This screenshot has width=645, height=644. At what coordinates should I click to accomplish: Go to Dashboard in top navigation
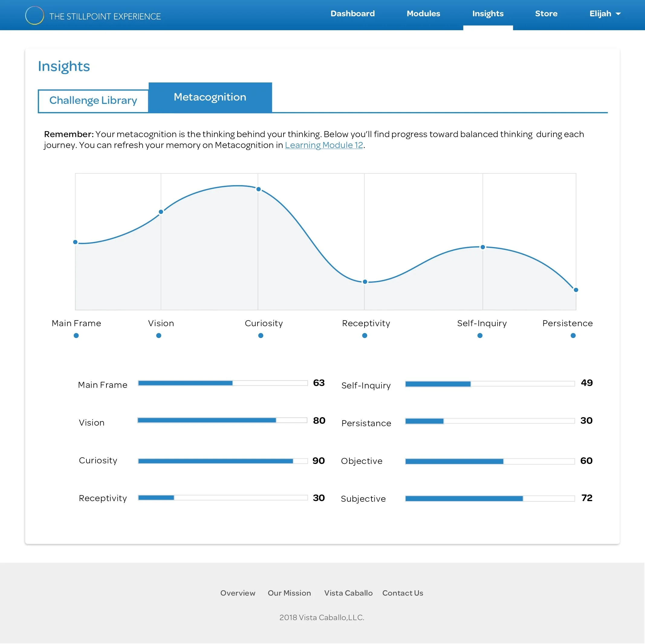(352, 14)
